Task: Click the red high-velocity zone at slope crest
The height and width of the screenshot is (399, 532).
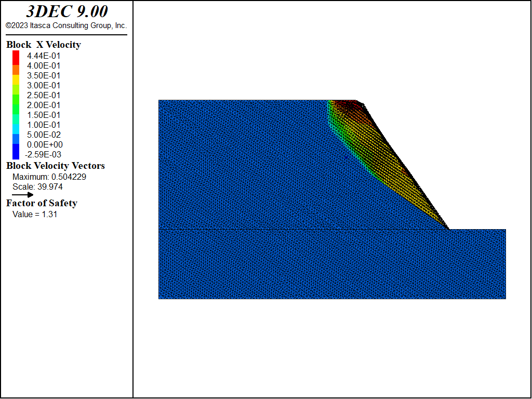Action: 345,106
